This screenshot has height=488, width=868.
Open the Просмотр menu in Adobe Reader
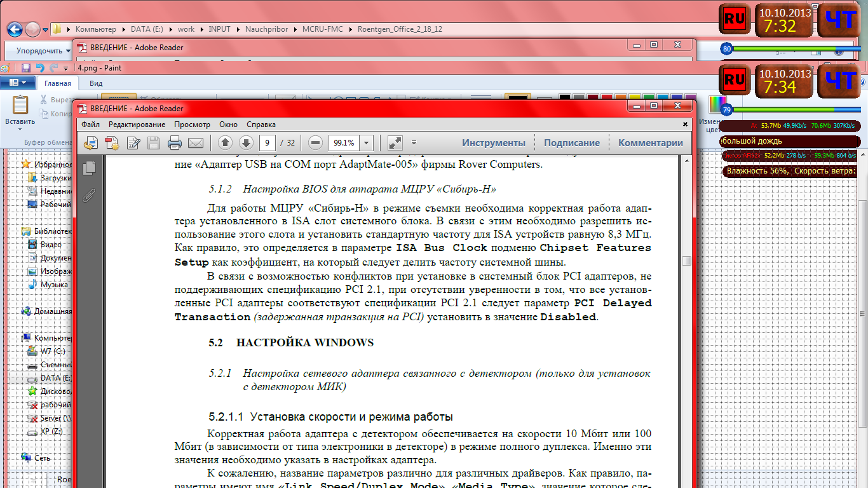coord(192,125)
